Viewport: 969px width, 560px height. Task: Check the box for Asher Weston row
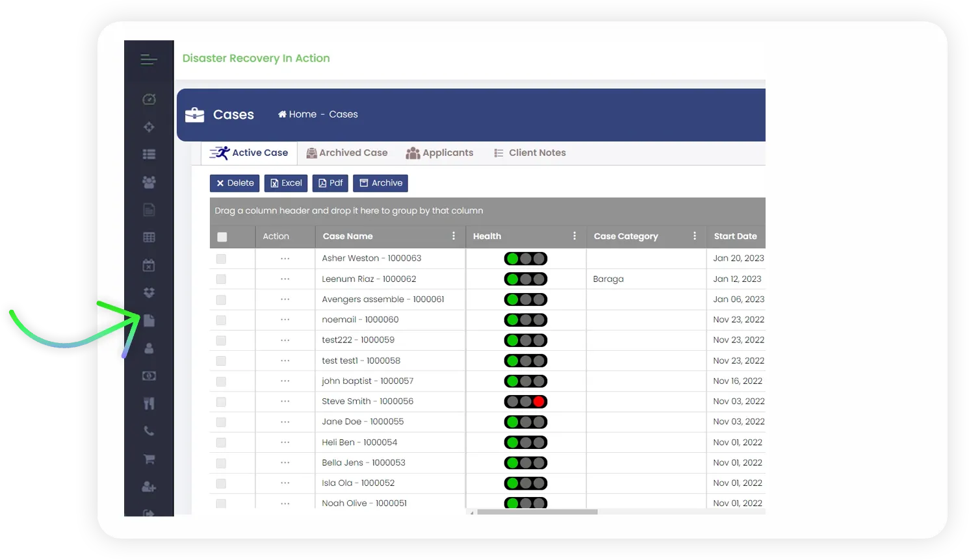(x=221, y=259)
